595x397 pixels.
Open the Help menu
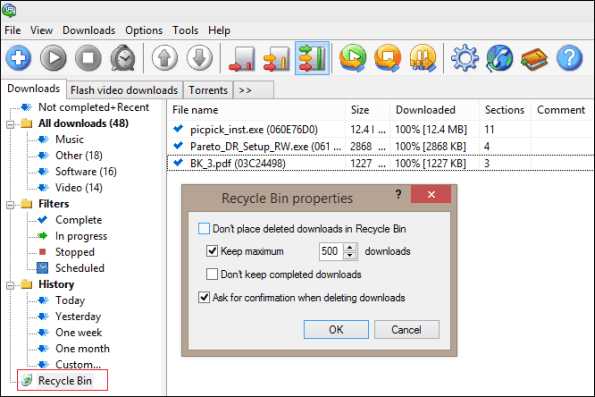point(219,30)
